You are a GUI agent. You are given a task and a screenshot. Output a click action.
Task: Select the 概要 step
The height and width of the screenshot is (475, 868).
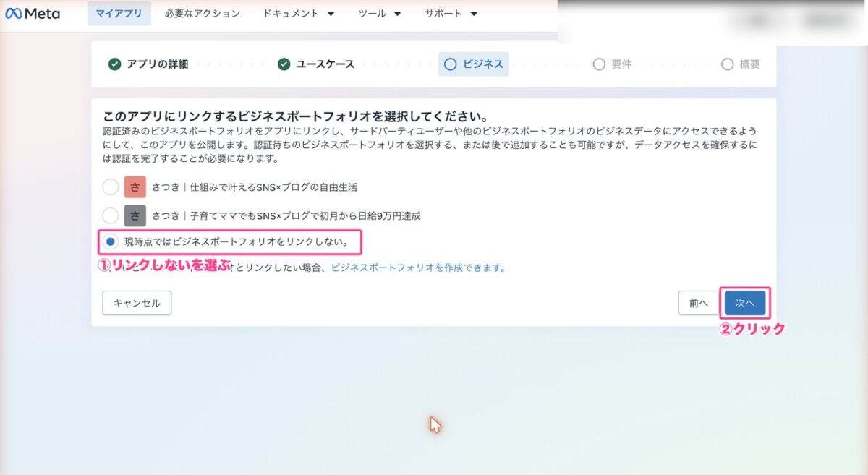pos(741,64)
